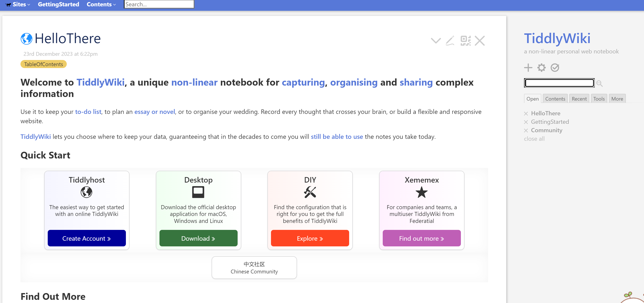Focus the sidebar search field

(x=559, y=83)
